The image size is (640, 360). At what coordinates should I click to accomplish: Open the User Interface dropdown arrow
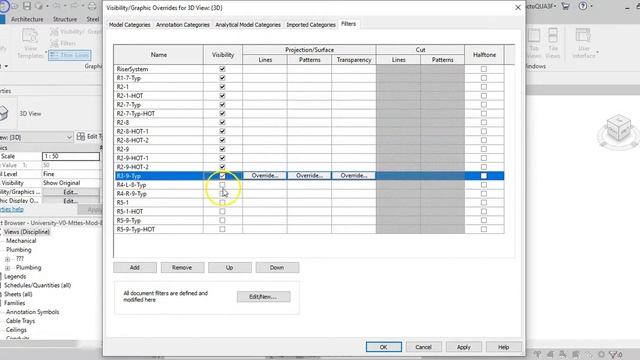(x=598, y=52)
